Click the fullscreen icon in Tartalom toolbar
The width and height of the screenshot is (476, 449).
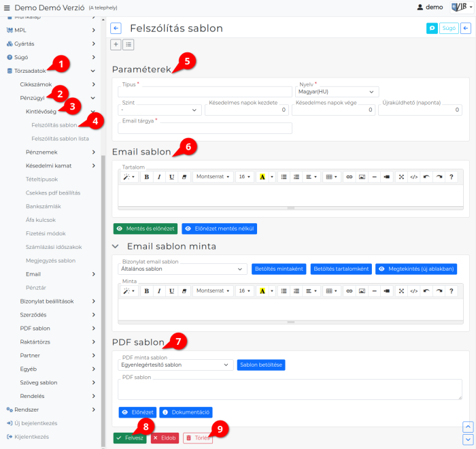pos(401,177)
